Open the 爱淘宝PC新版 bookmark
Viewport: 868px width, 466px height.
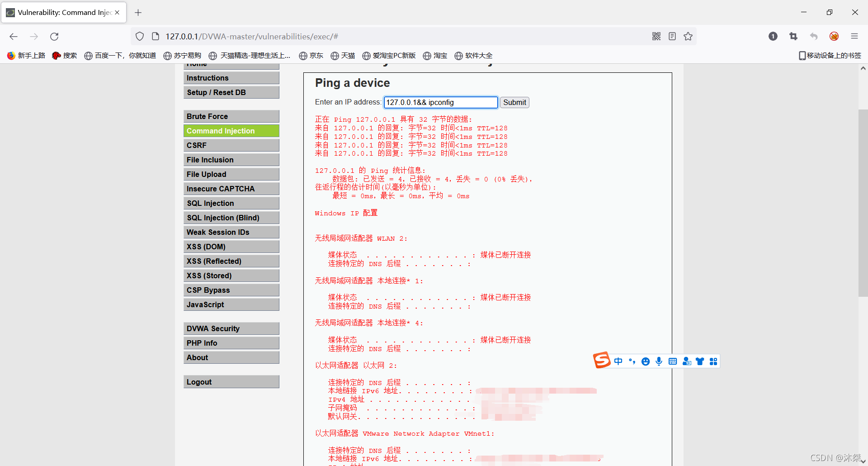point(389,55)
